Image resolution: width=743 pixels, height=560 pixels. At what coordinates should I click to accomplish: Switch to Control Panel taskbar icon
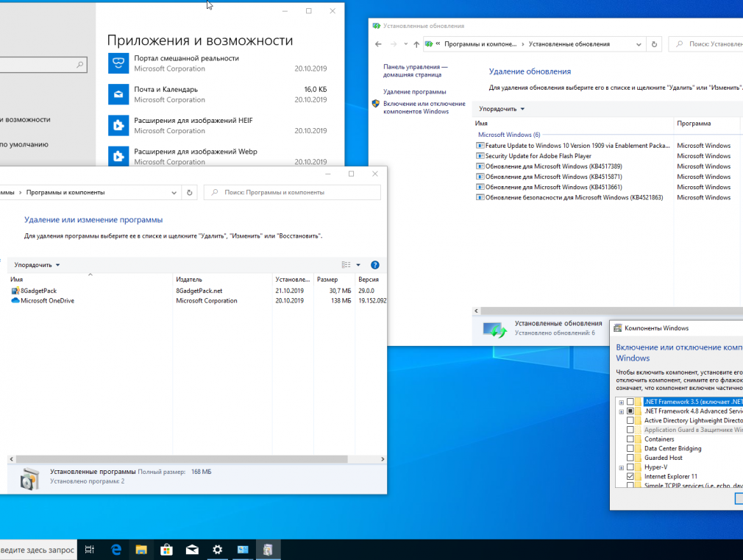[x=243, y=550]
